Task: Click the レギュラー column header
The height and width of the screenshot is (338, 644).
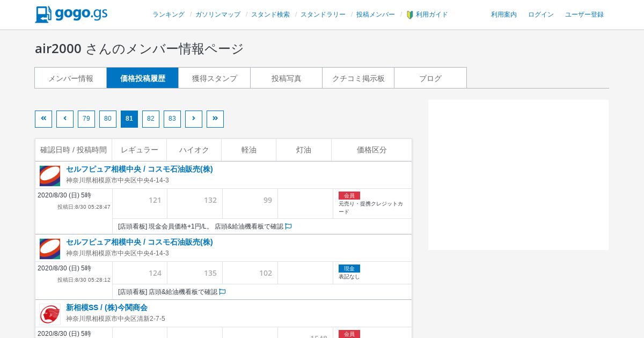Action: pyautogui.click(x=140, y=150)
